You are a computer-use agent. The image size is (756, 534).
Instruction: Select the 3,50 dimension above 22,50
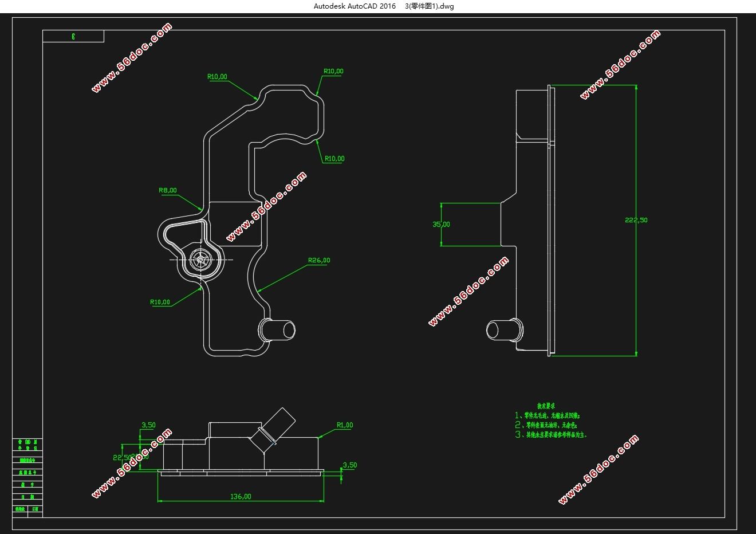pyautogui.click(x=148, y=425)
